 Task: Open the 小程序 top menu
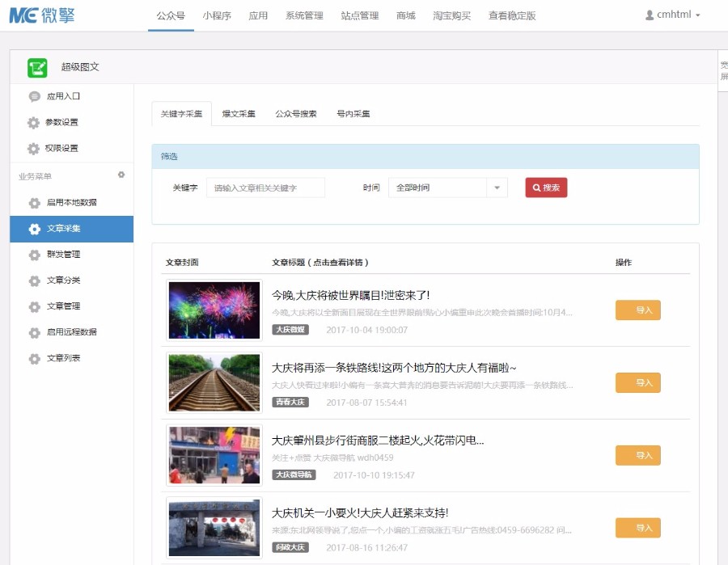point(217,16)
